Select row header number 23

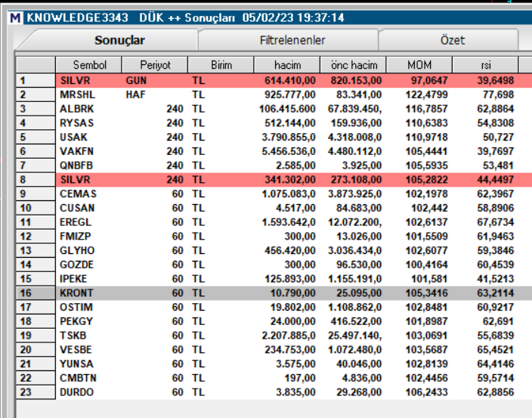pyautogui.click(x=36, y=392)
